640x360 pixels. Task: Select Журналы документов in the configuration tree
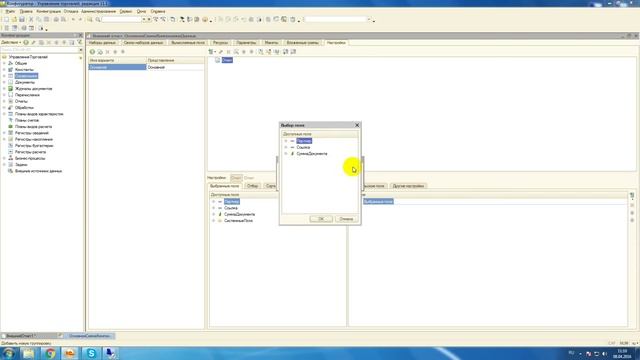coord(33,89)
